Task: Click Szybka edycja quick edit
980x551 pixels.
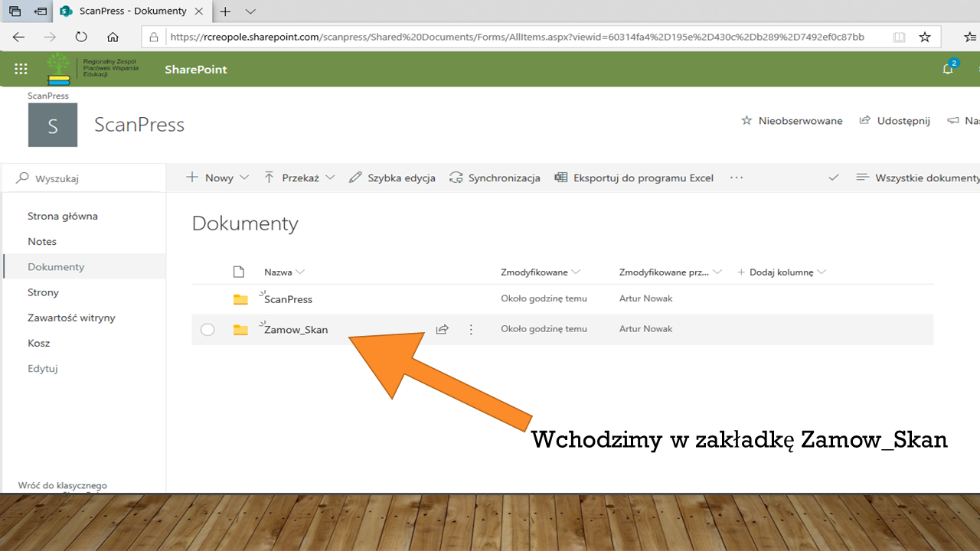Action: (x=392, y=178)
